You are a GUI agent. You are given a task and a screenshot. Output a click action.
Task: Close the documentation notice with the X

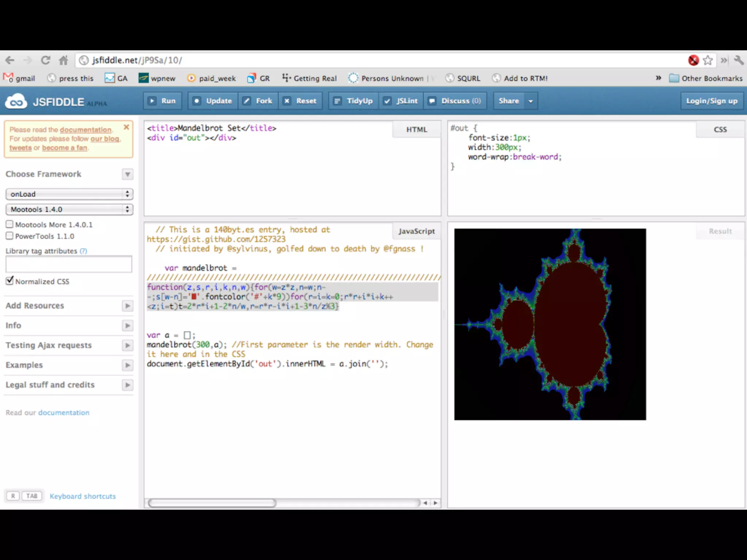pyautogui.click(x=126, y=127)
